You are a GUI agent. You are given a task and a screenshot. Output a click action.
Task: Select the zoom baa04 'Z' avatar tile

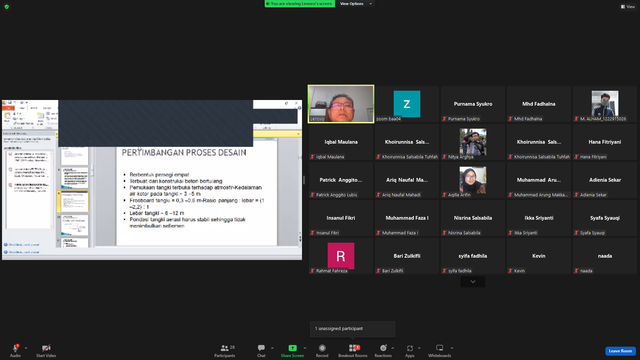(x=407, y=104)
